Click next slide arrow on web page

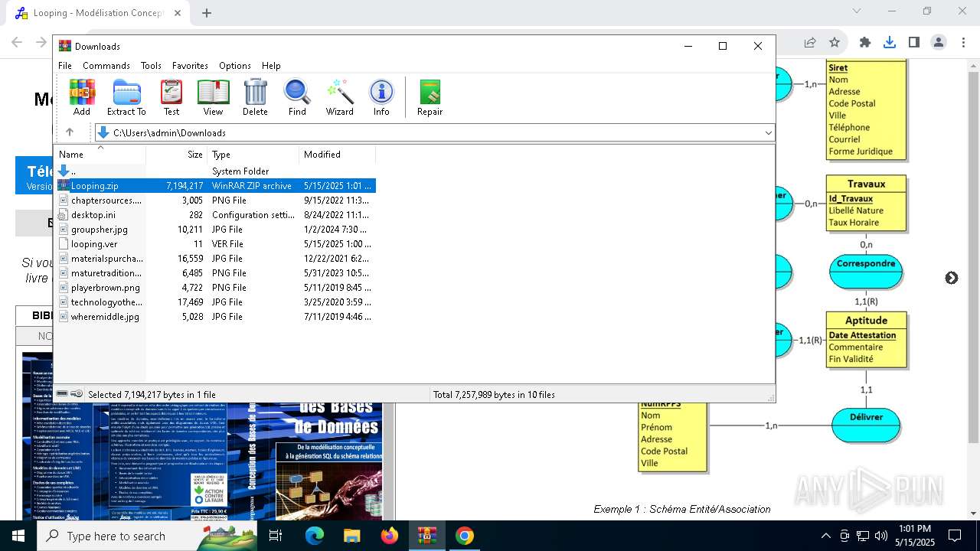tap(952, 278)
